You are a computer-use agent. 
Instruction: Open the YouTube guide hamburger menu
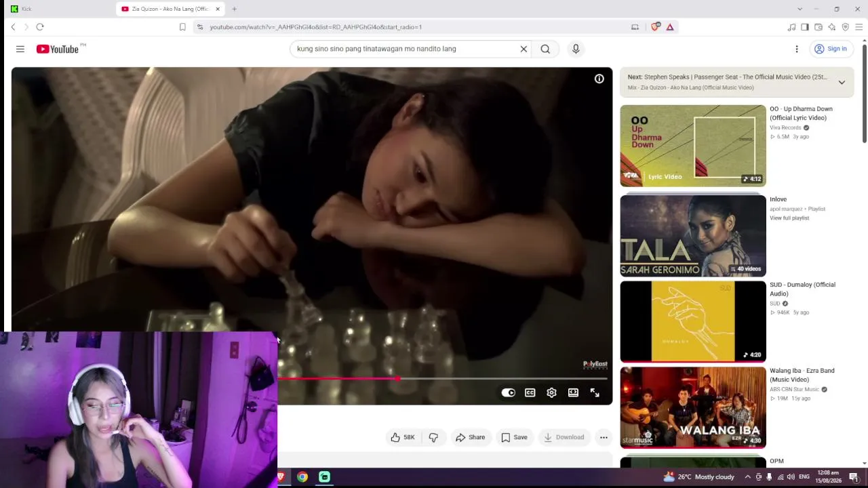pos(20,49)
